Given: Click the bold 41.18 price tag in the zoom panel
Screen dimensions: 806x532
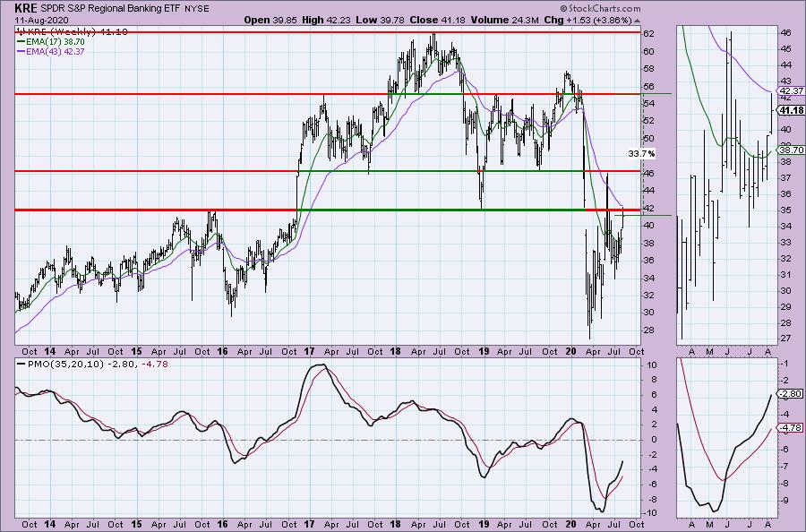Looking at the screenshot, I should (791, 110).
